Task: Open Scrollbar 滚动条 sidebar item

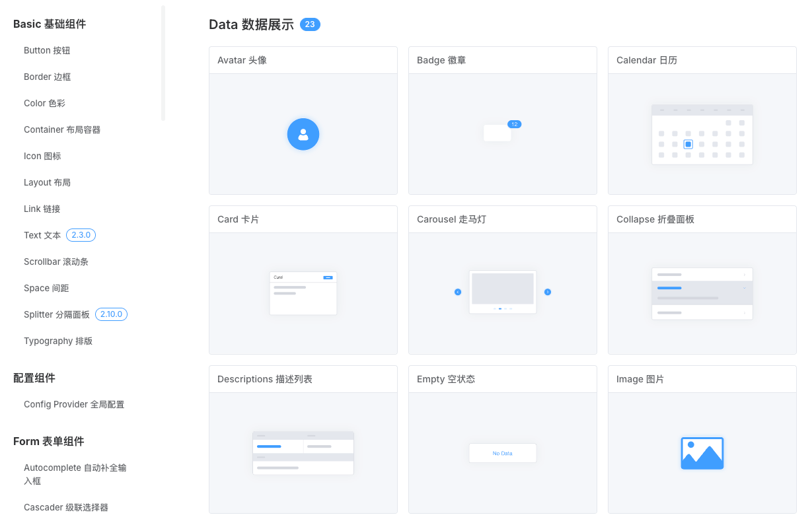Action: click(56, 261)
